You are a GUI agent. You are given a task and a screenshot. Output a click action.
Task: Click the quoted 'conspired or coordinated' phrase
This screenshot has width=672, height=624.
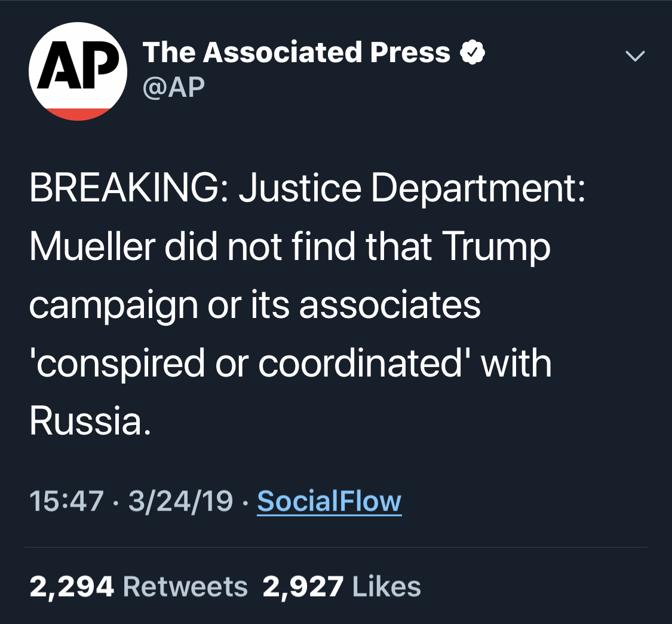(250, 364)
